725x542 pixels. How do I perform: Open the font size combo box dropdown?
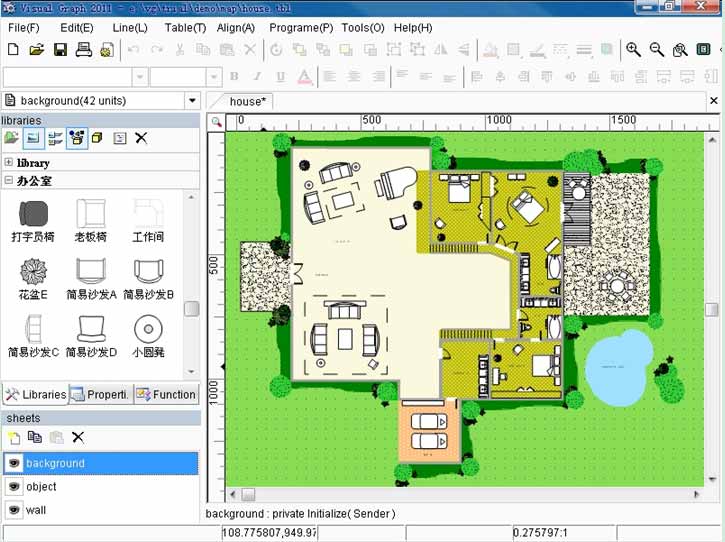pos(214,77)
